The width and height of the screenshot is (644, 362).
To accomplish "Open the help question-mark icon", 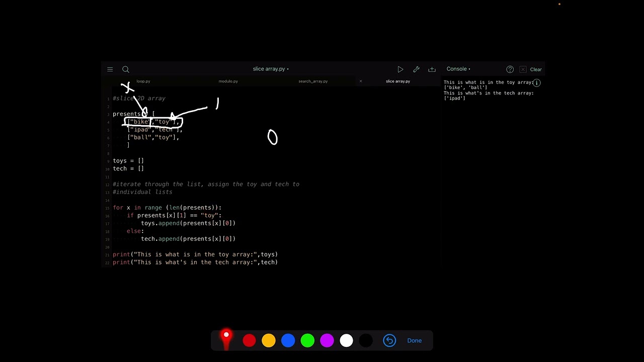I will 510,69.
